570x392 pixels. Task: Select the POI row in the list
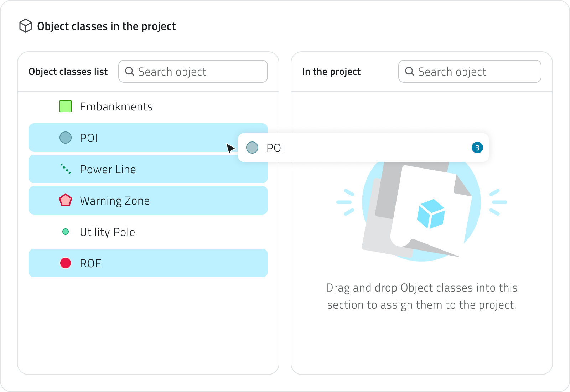(x=142, y=138)
